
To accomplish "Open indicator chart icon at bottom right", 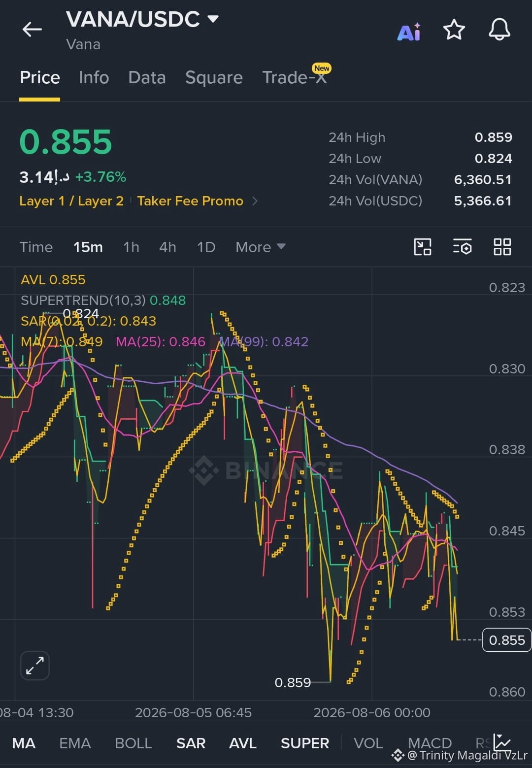I will click(502, 741).
